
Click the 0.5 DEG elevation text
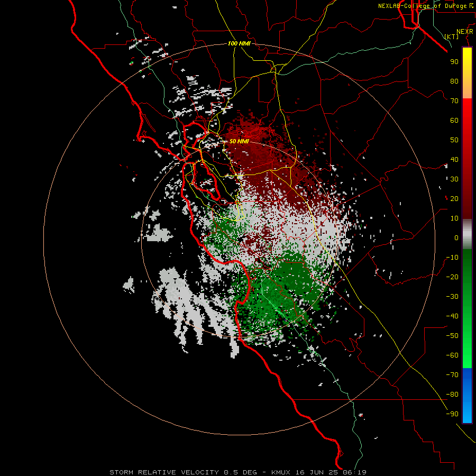pyautogui.click(x=241, y=472)
